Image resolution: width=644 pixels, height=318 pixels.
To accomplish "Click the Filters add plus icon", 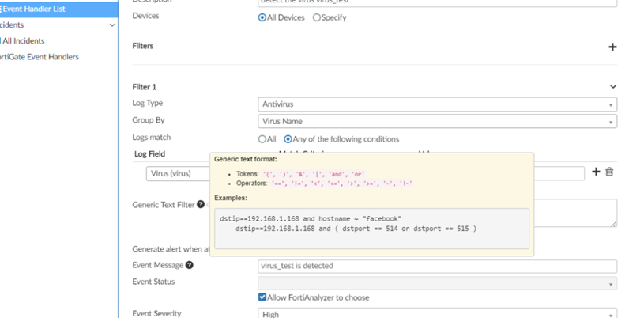I will click(612, 47).
